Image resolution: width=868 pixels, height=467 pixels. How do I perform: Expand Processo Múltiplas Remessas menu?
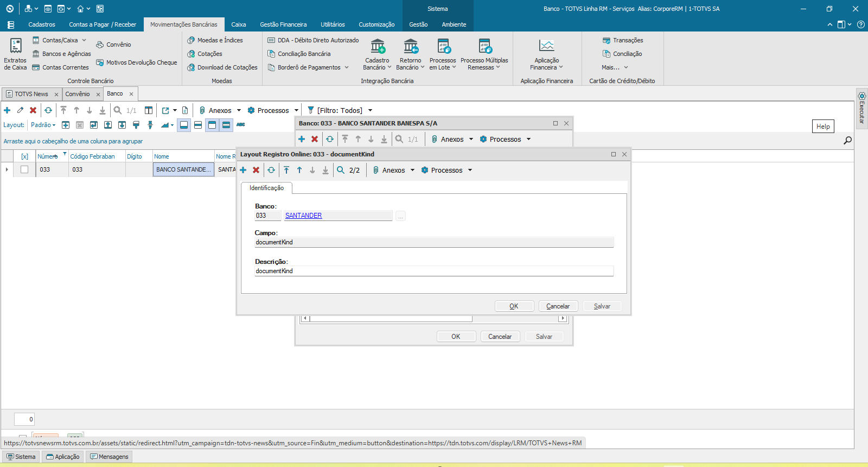(x=484, y=54)
